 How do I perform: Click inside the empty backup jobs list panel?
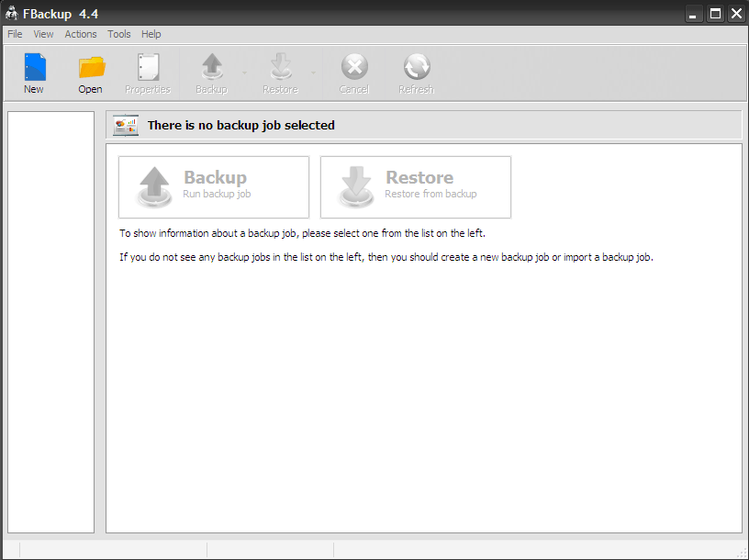coord(50,322)
